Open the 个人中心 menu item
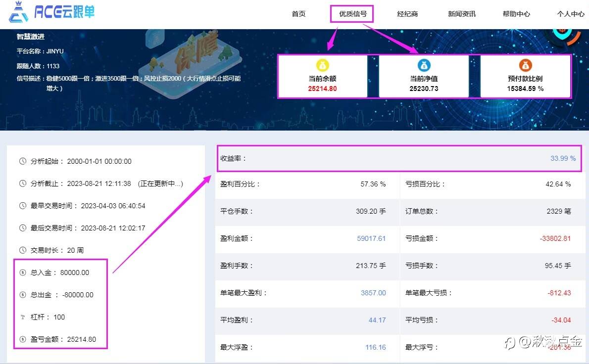The image size is (589, 364). point(571,14)
